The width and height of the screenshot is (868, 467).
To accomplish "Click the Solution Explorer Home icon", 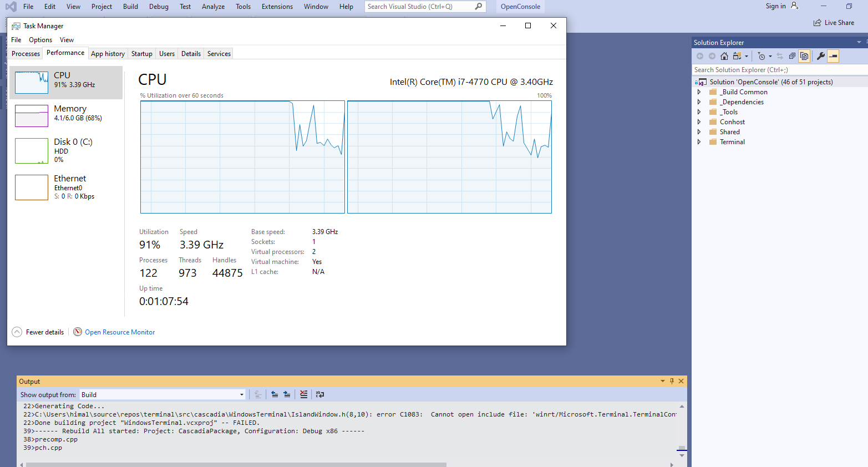I will [x=724, y=56].
